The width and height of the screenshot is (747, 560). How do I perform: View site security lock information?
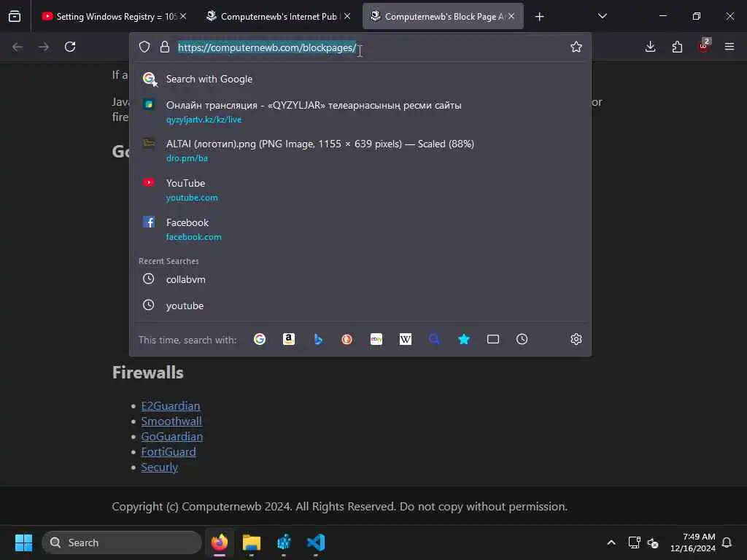click(x=165, y=47)
